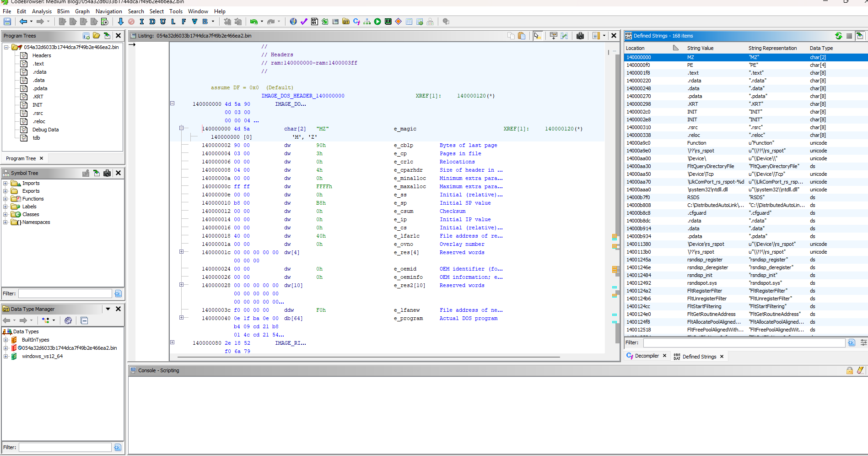Jump to next label with L icon
The image size is (868, 456).
(x=173, y=22)
